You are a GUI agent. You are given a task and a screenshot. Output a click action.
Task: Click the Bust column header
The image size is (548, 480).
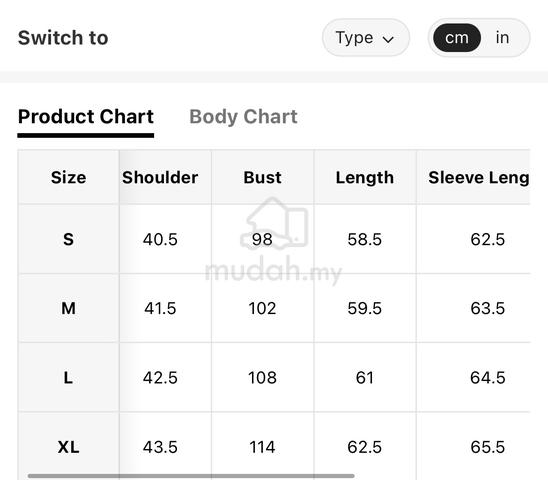262,177
